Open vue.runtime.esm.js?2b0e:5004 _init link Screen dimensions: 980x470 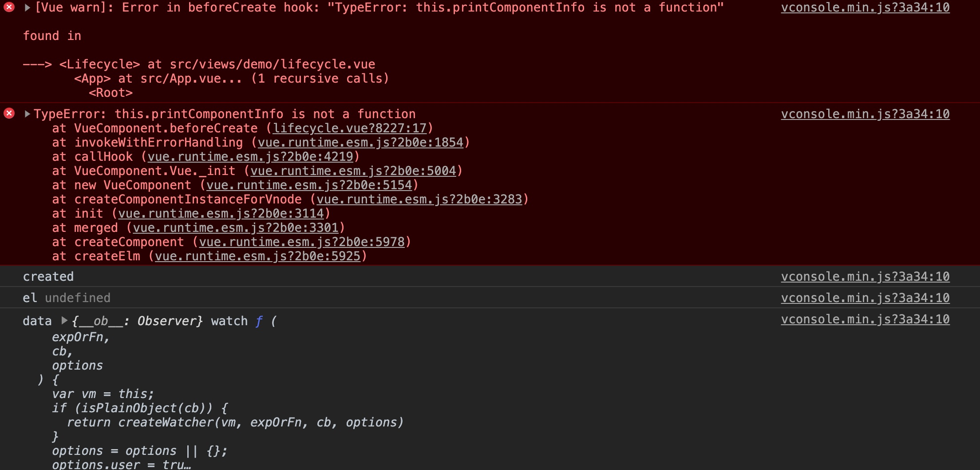[353, 171]
